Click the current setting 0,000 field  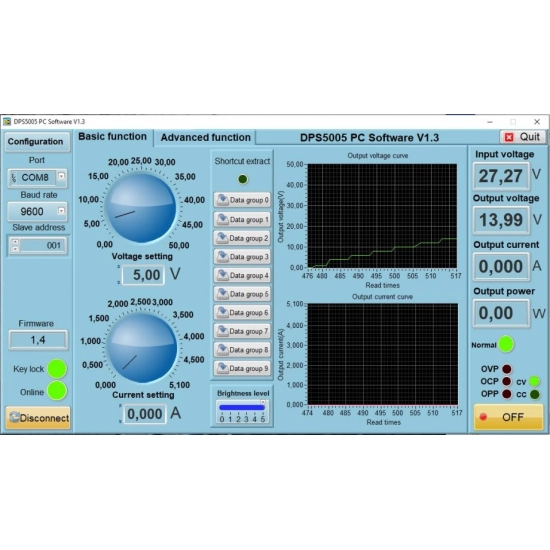tap(145, 414)
